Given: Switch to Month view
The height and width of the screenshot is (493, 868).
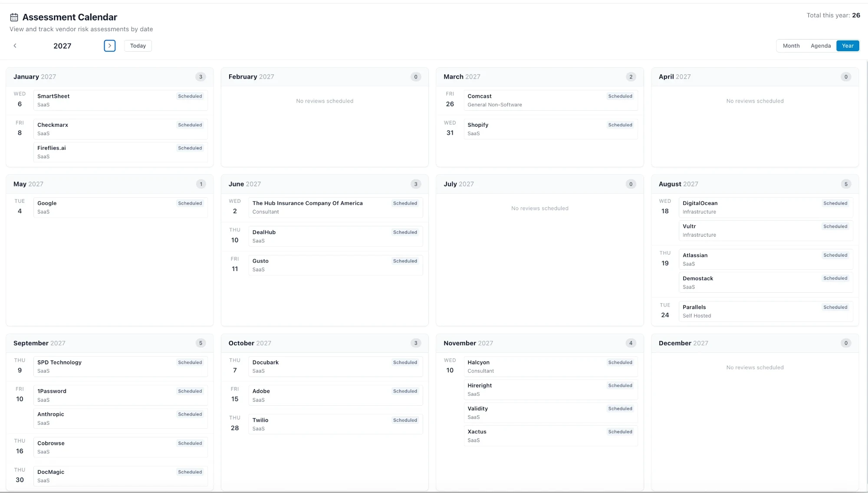Looking at the screenshot, I should point(791,46).
